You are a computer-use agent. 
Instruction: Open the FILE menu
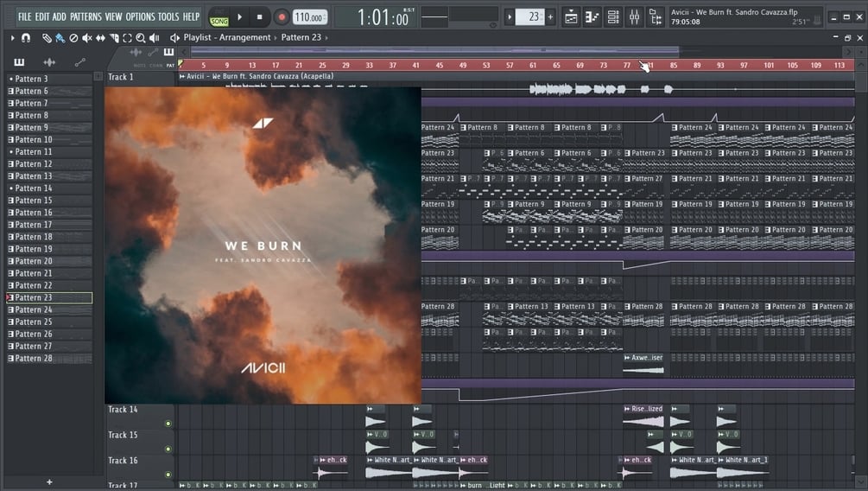point(24,16)
